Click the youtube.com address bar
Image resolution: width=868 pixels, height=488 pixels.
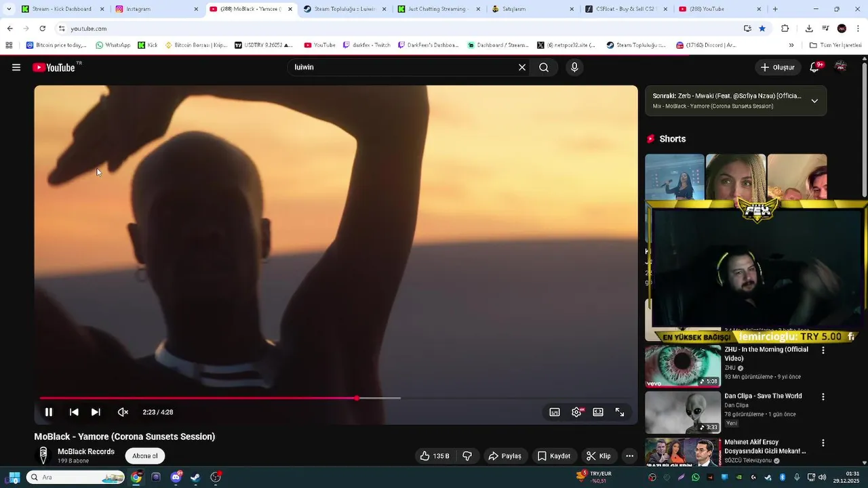(400, 28)
